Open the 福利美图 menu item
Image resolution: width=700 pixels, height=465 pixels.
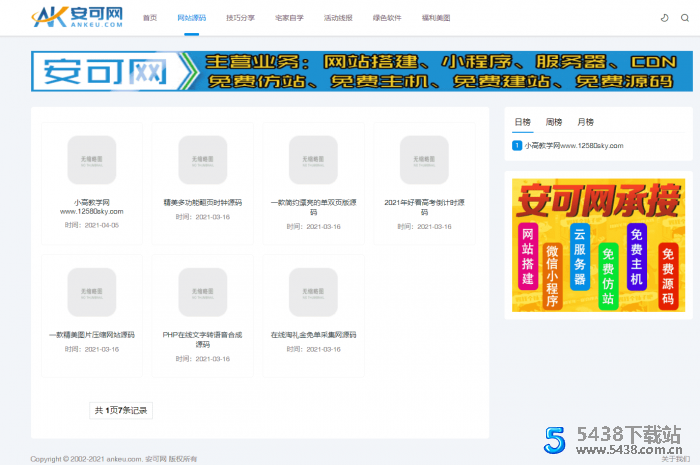pyautogui.click(x=436, y=18)
